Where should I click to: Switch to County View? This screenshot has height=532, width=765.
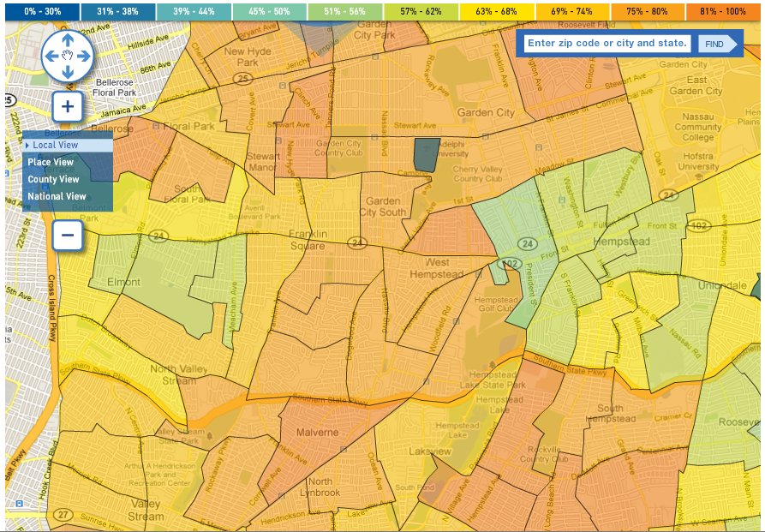(x=55, y=179)
